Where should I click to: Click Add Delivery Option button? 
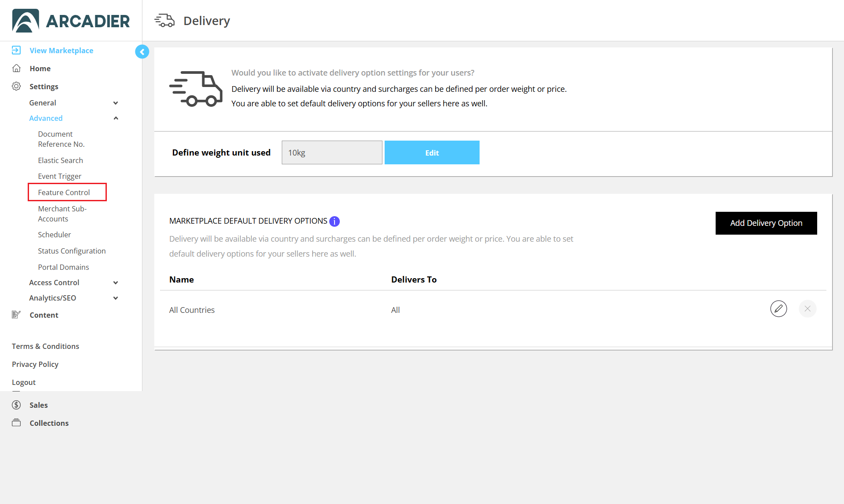click(766, 223)
